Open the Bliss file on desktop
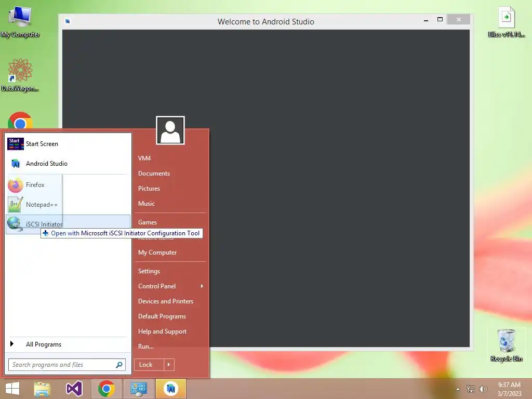The width and height of the screenshot is (532, 399). click(x=506, y=22)
